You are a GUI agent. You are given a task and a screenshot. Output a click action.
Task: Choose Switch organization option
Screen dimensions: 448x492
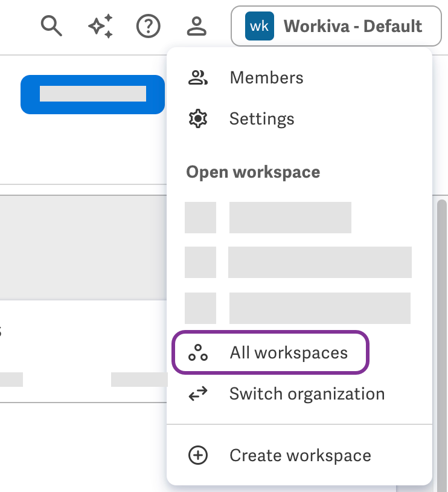tap(299, 394)
